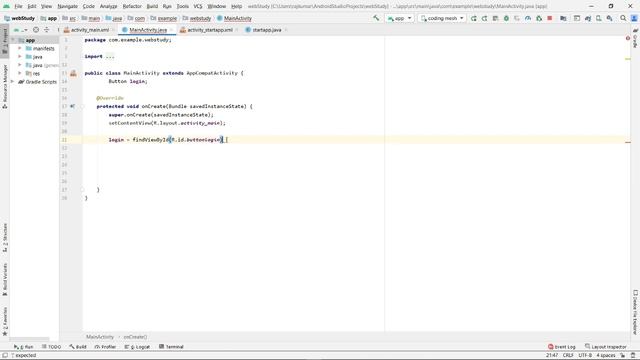Image resolution: width=640 pixels, height=360 pixels.
Task: Click the Run with Coverage icon
Action: click(x=517, y=18)
